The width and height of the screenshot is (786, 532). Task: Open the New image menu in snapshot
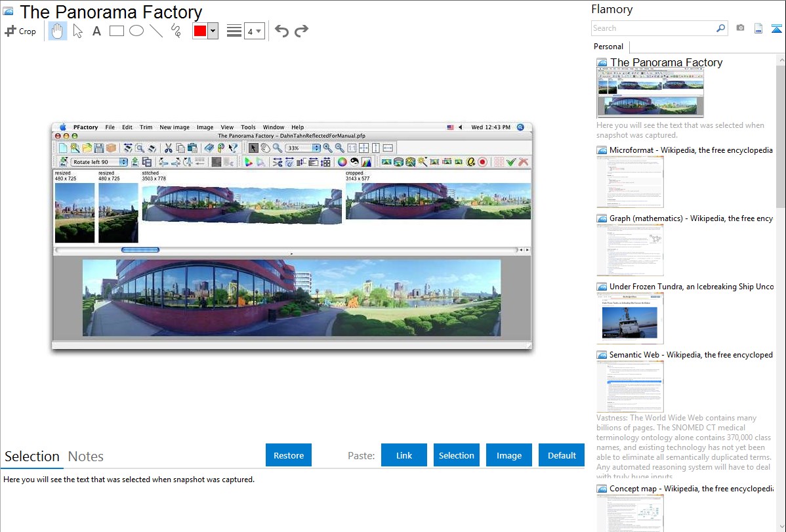point(175,127)
